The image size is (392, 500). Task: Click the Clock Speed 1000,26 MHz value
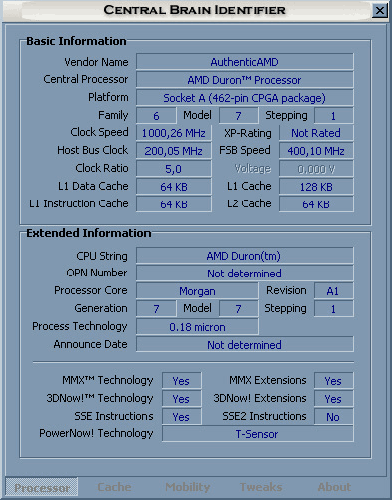[x=174, y=133]
